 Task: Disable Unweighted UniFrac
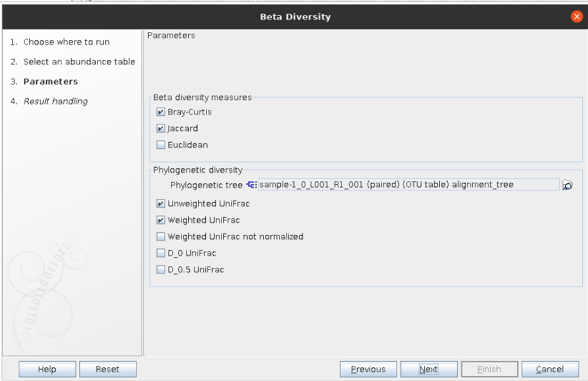click(161, 203)
